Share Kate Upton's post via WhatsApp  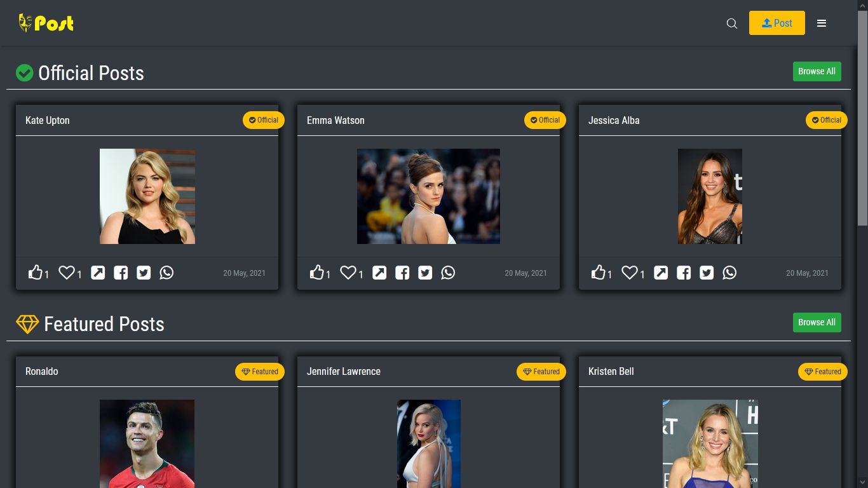click(166, 273)
